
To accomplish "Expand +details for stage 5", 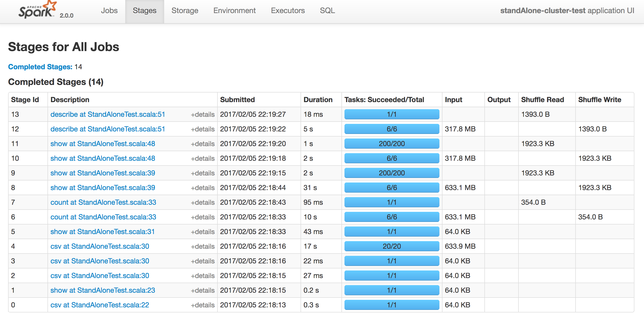I will (x=203, y=232).
